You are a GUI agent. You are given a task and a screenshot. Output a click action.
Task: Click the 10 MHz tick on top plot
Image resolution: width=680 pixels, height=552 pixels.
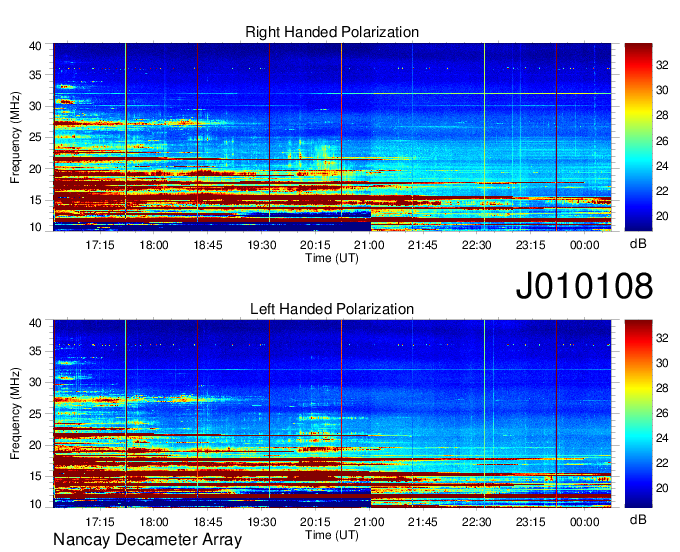tap(35, 227)
